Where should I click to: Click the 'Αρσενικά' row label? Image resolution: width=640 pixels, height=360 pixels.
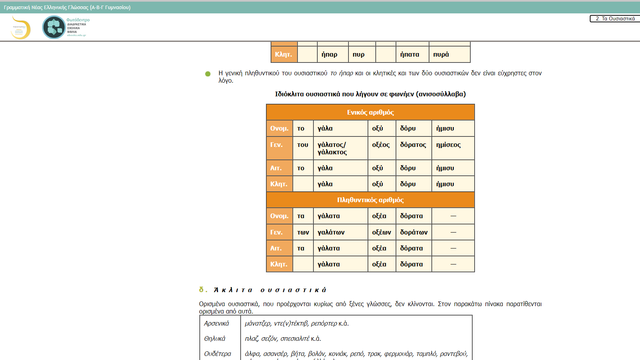pos(217,323)
